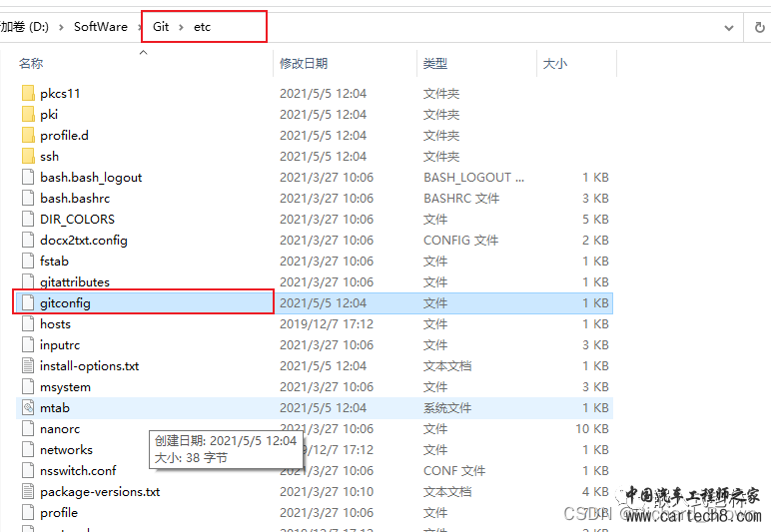
Task: Click the BASHRC 文件 type cell
Action: [x=461, y=198]
